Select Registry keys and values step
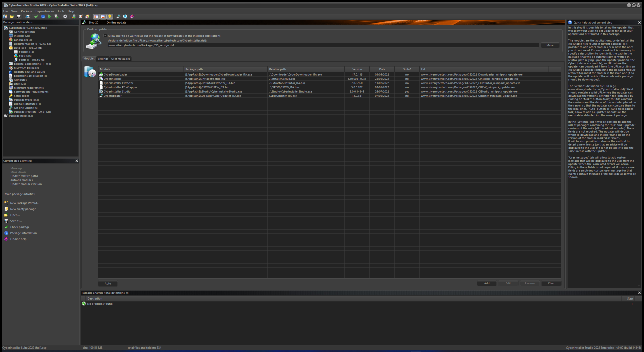The image size is (644, 352). pyautogui.click(x=29, y=72)
